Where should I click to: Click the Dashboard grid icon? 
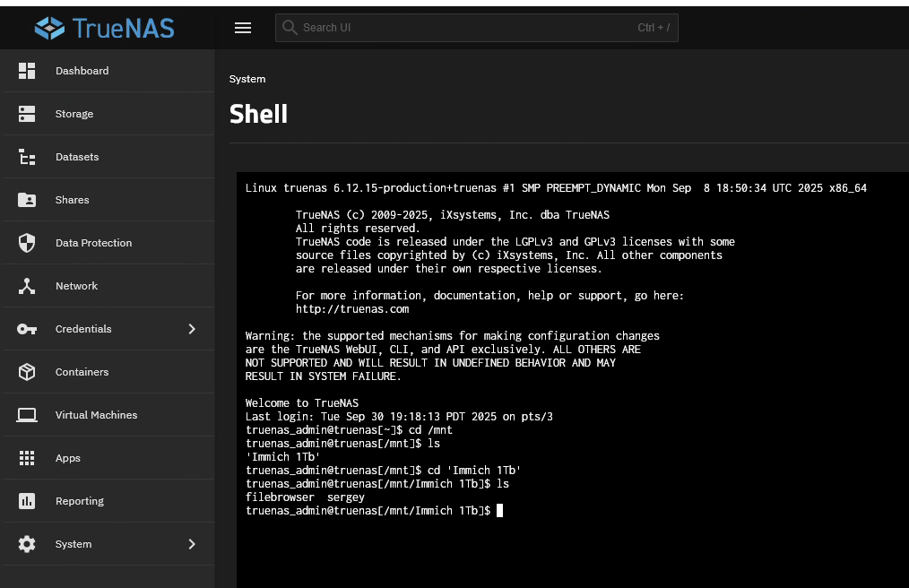tap(27, 71)
